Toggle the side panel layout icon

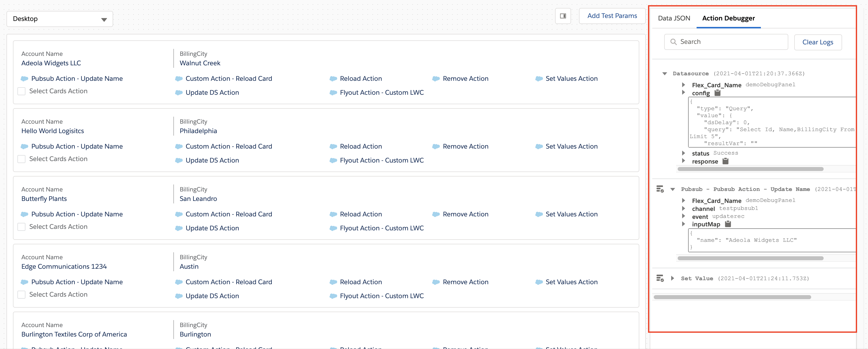[563, 16]
